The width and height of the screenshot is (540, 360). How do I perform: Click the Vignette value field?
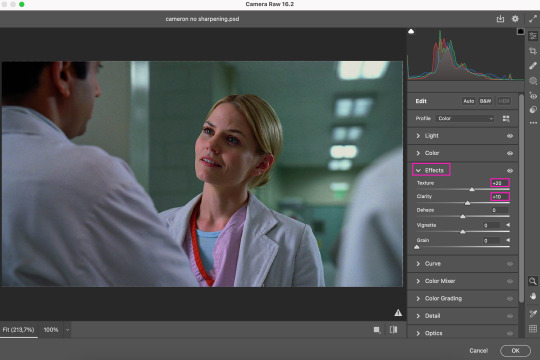[x=491, y=225]
